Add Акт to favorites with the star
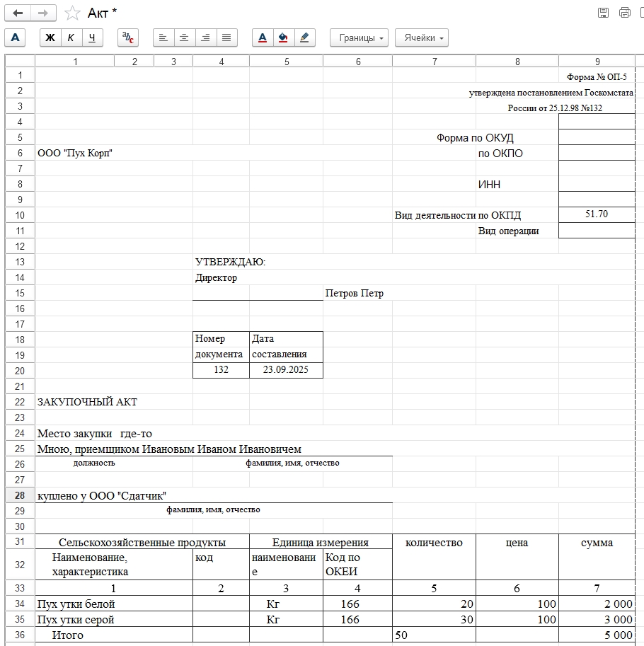Screen dimensions: 644x646 [x=72, y=13]
